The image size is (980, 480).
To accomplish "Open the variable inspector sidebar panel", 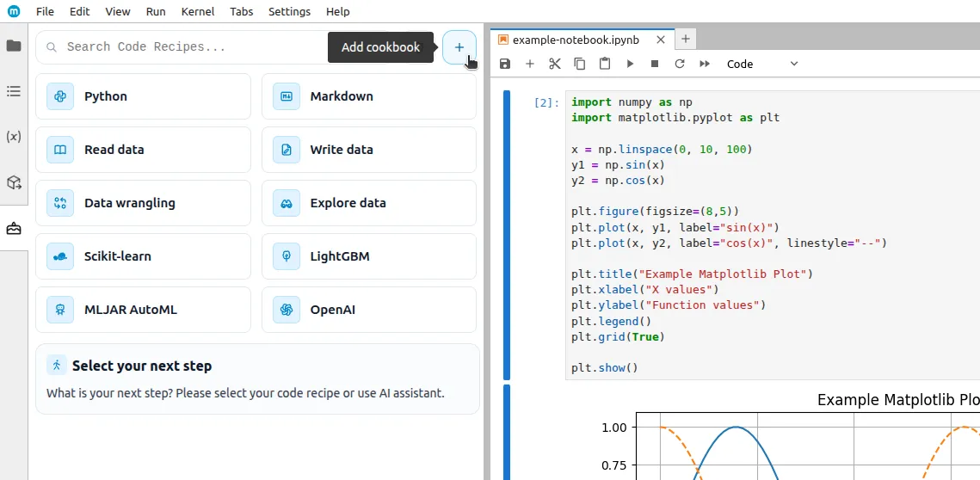I will pos(14,137).
